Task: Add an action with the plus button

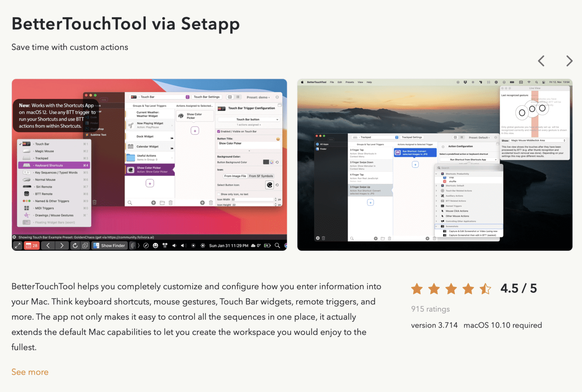Action: pyautogui.click(x=195, y=131)
